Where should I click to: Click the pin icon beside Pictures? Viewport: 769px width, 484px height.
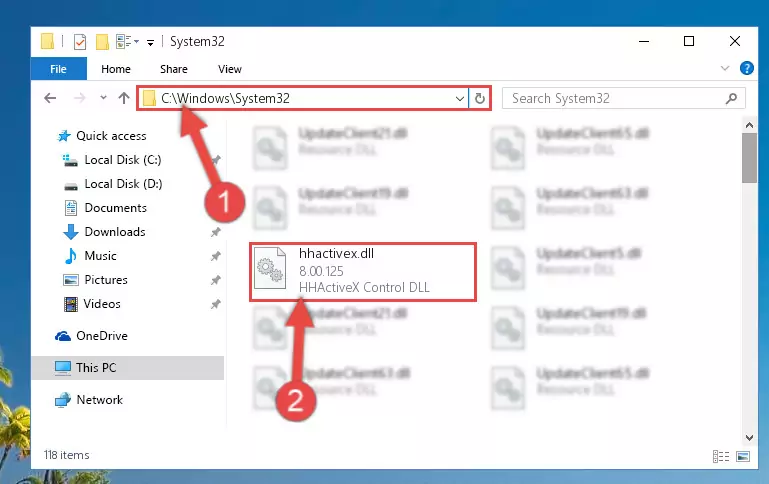(x=215, y=280)
